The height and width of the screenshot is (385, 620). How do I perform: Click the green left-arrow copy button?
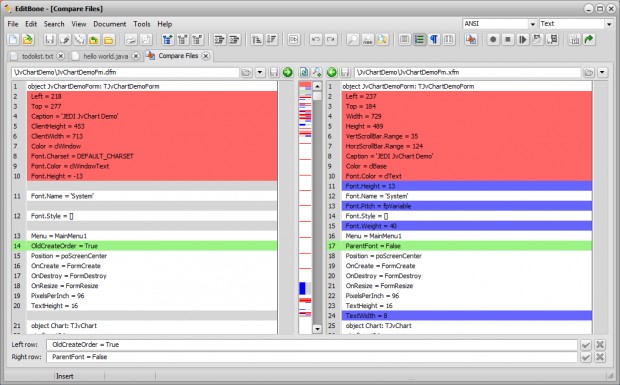point(332,72)
